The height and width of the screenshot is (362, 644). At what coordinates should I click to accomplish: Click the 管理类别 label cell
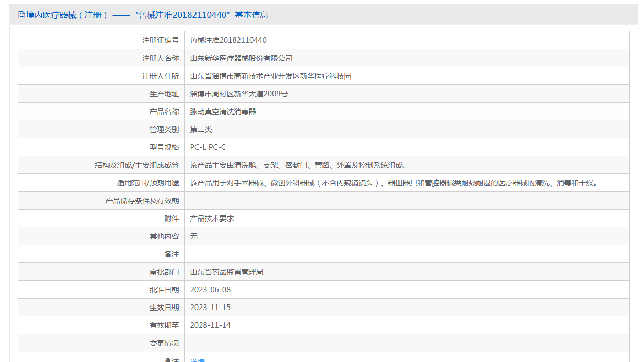pyautogui.click(x=102, y=129)
